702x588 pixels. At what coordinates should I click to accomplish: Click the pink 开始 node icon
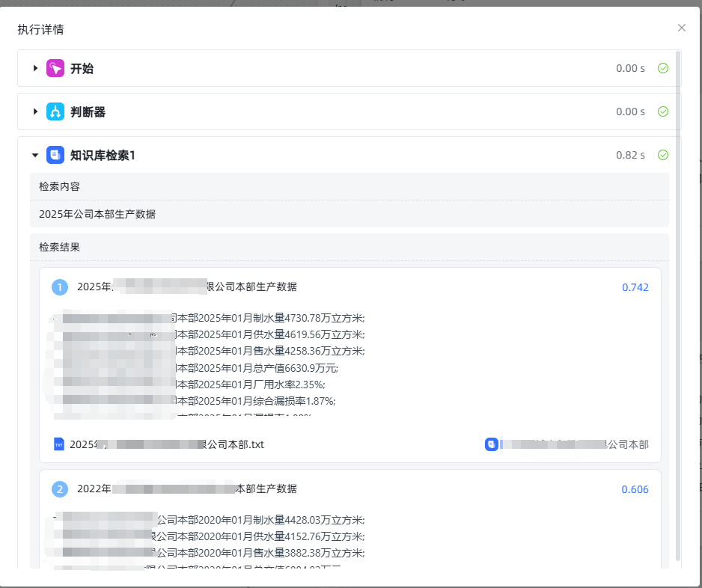55,69
